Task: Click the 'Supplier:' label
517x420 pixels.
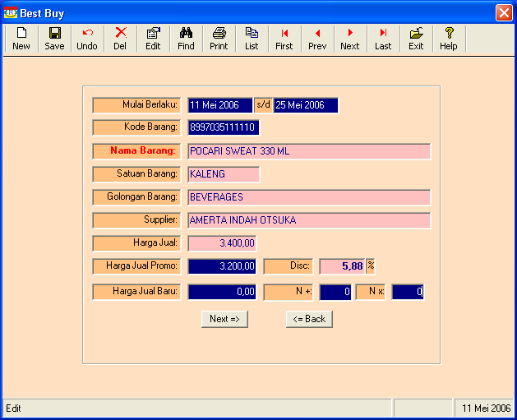Action: 136,220
